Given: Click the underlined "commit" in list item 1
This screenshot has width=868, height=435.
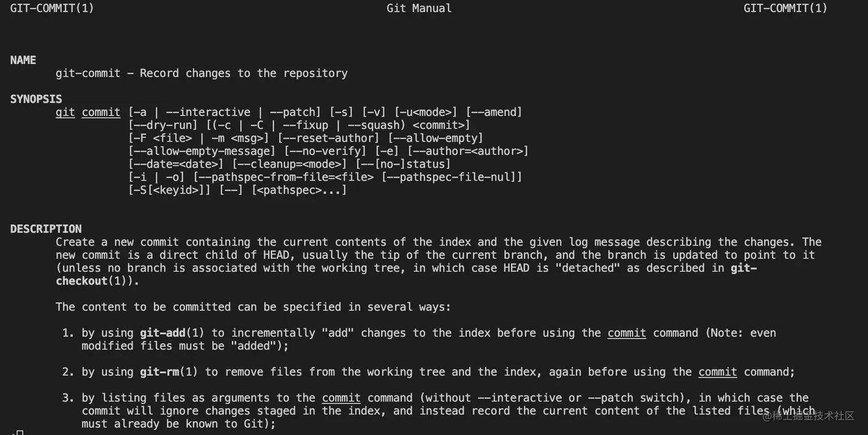Looking at the screenshot, I should click(x=627, y=333).
